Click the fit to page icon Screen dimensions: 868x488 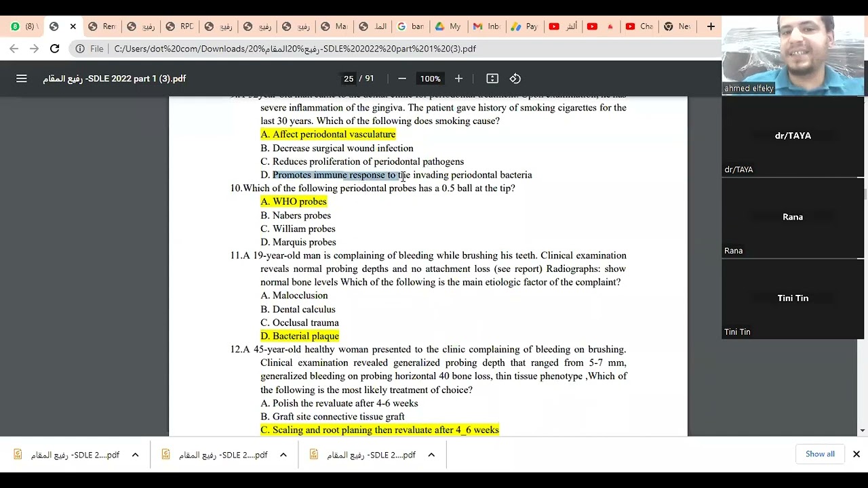tap(492, 79)
